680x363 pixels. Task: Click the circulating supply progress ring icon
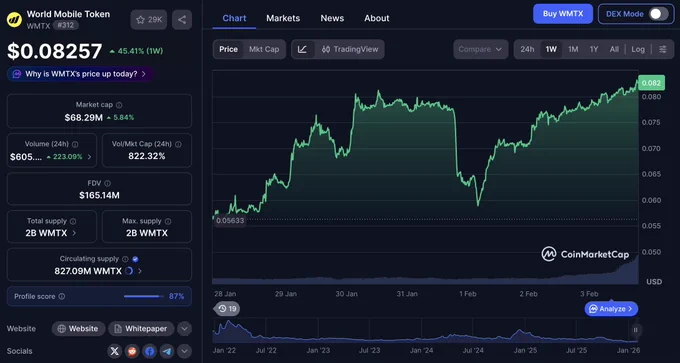129,271
